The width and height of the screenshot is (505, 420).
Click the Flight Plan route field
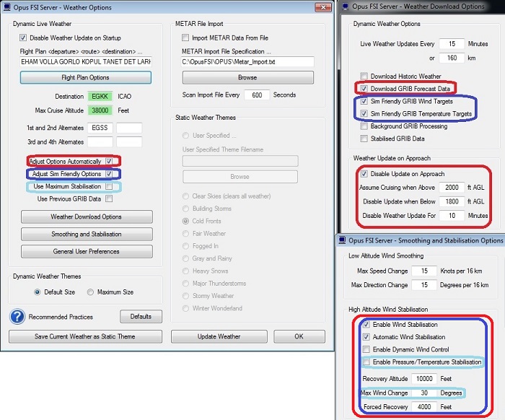click(86, 61)
